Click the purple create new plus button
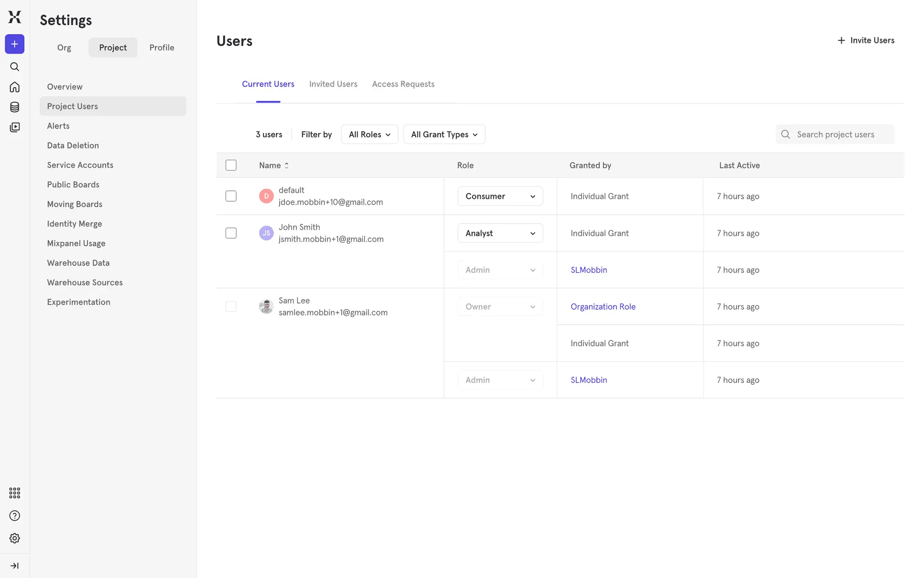 (x=14, y=44)
